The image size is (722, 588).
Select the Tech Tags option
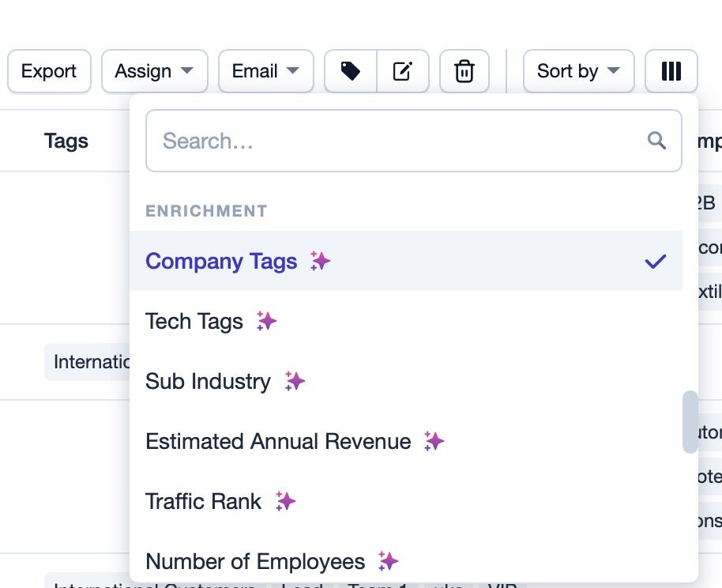click(406, 321)
